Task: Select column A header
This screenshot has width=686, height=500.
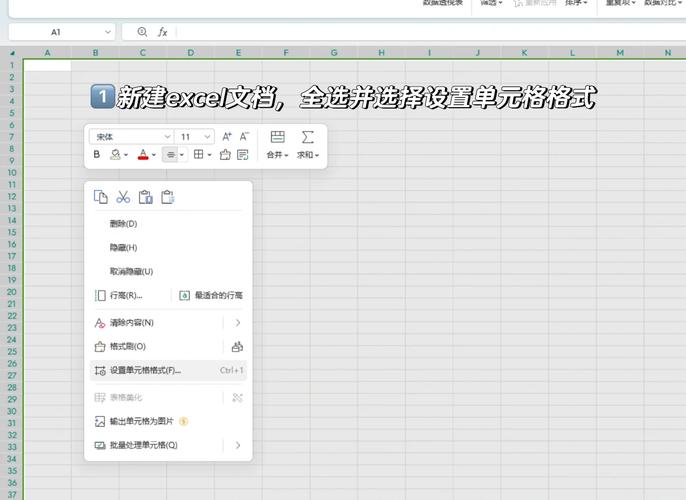Action: (x=47, y=53)
